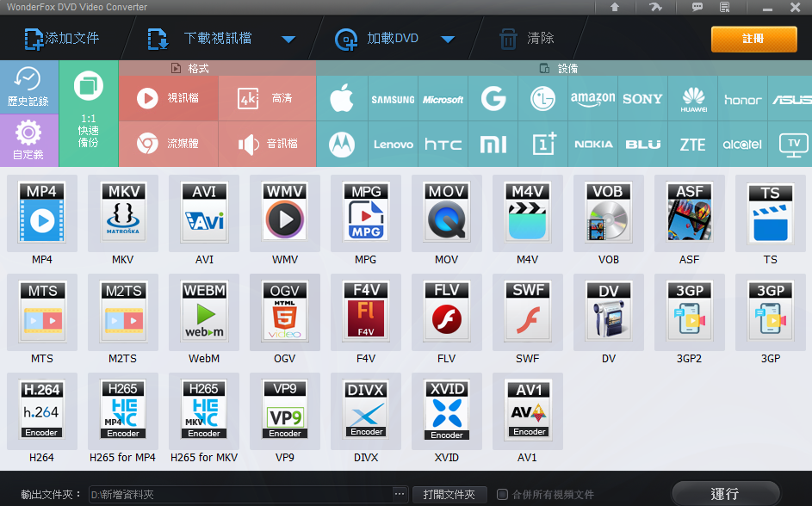Toggle 合併所有視頻文件 checkbox

tap(502, 494)
